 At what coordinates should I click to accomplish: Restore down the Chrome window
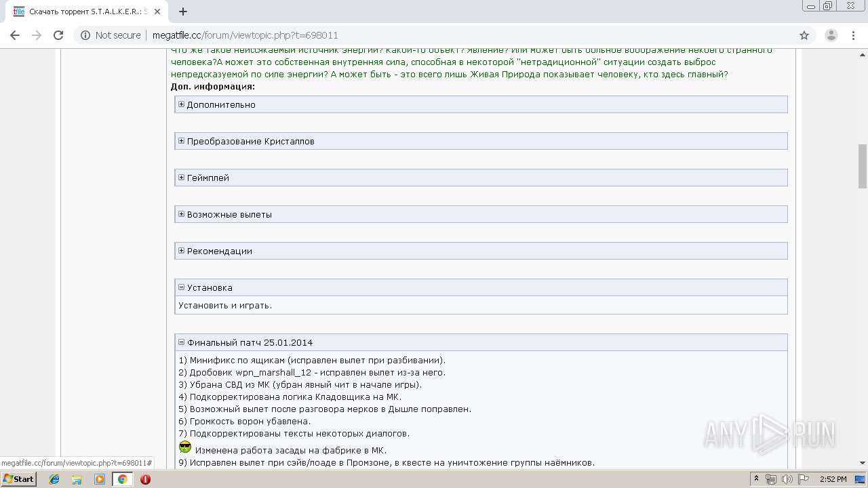pyautogui.click(x=828, y=6)
